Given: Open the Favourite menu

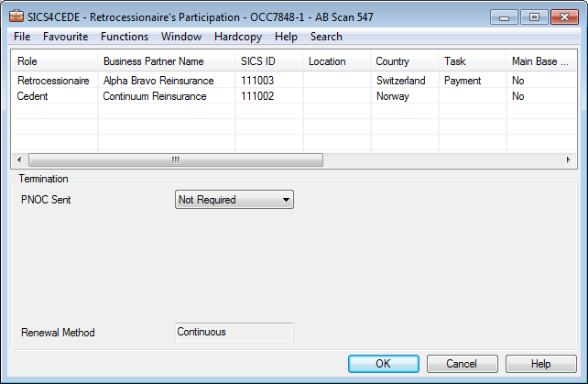Looking at the screenshot, I should [65, 37].
